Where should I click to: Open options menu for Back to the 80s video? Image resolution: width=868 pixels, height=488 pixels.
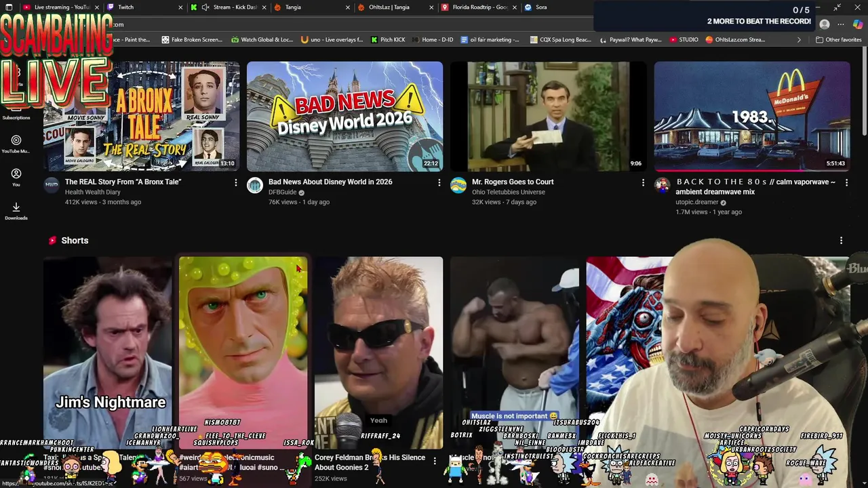click(846, 182)
